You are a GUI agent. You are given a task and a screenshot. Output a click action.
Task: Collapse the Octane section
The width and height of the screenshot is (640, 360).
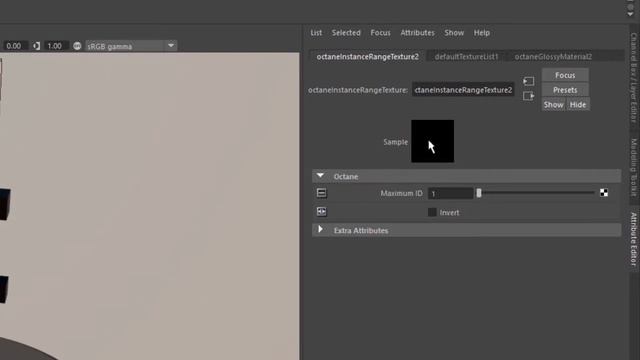[320, 176]
